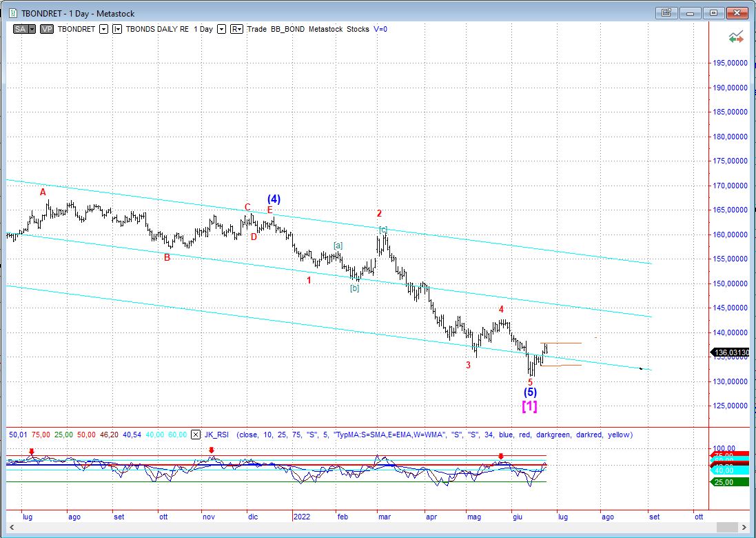756x538 pixels.
Task: Click the giu month label on date axis
Action: point(518,517)
